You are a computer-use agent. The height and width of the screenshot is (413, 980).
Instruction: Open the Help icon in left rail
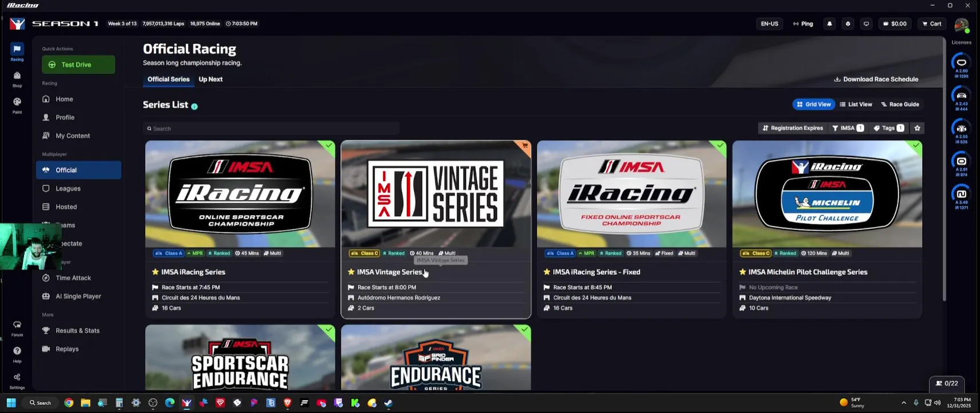17,354
